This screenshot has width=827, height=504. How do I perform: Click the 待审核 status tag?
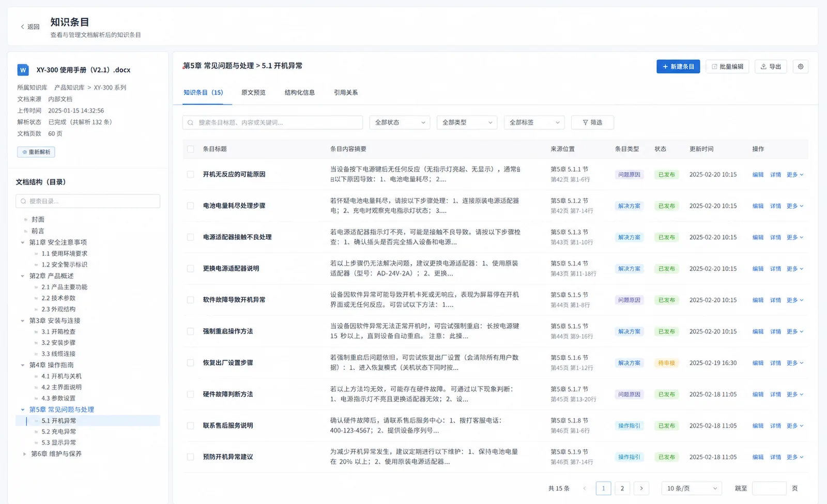(666, 363)
